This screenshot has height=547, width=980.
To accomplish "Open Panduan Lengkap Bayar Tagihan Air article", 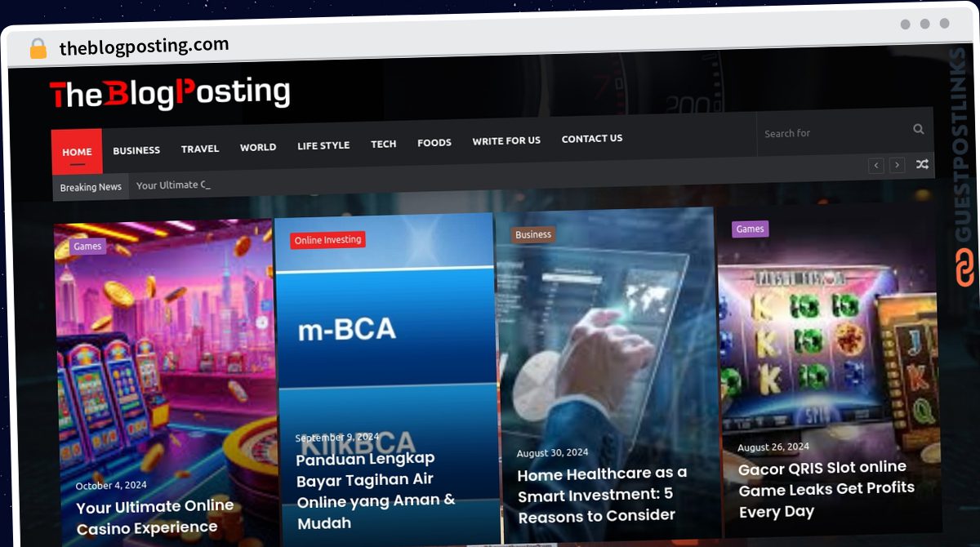I will [x=376, y=491].
